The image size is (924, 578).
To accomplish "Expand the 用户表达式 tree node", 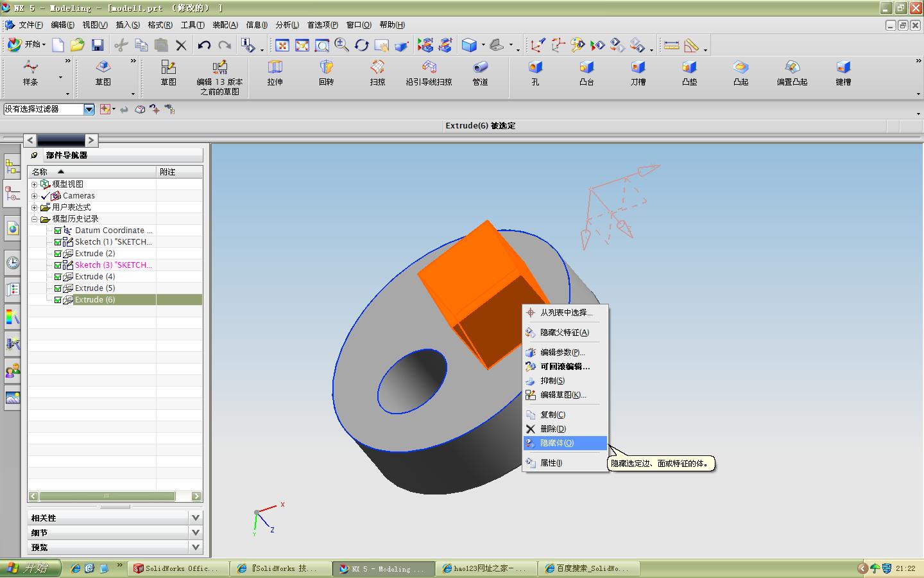I will pos(34,207).
